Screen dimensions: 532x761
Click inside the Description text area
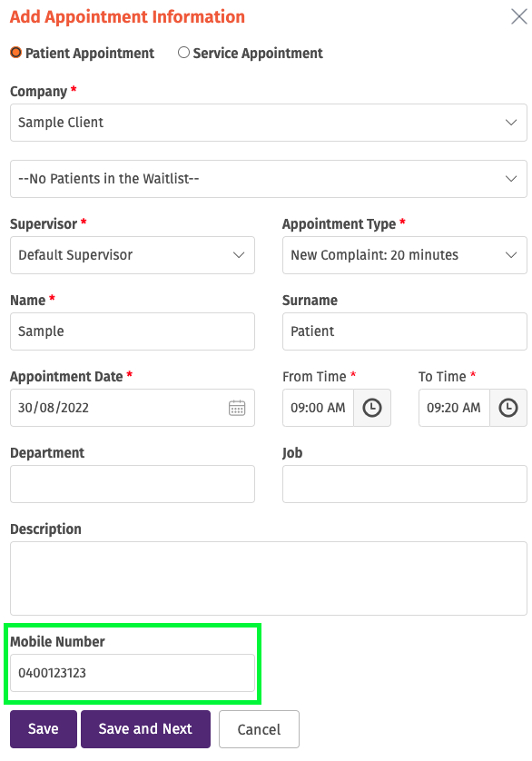[269, 578]
